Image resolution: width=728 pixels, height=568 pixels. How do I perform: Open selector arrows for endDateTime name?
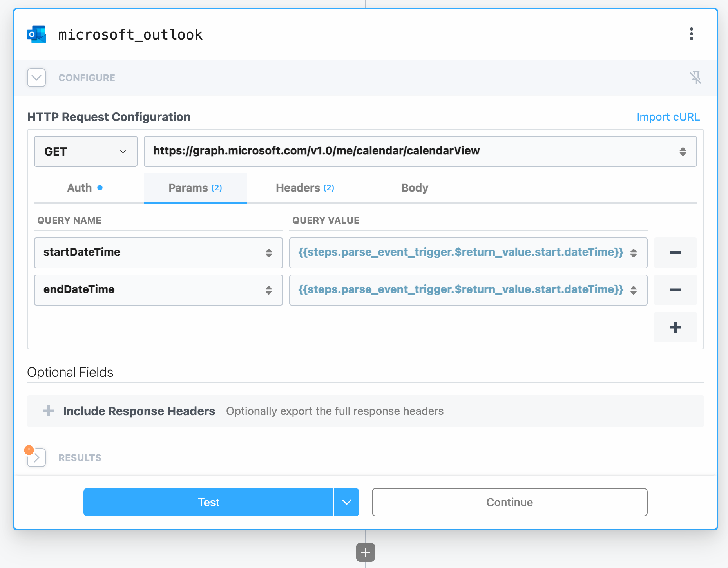(x=268, y=290)
